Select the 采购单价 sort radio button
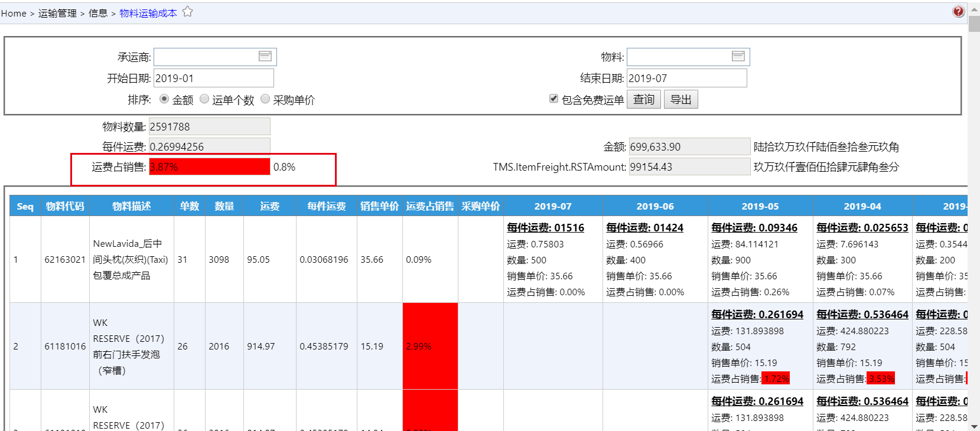The height and width of the screenshot is (431, 980). point(265,99)
